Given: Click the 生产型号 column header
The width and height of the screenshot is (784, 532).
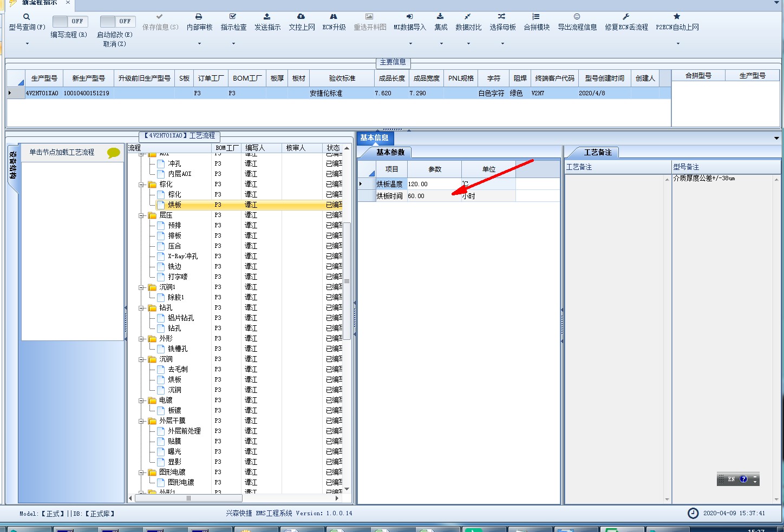Looking at the screenshot, I should 44,78.
